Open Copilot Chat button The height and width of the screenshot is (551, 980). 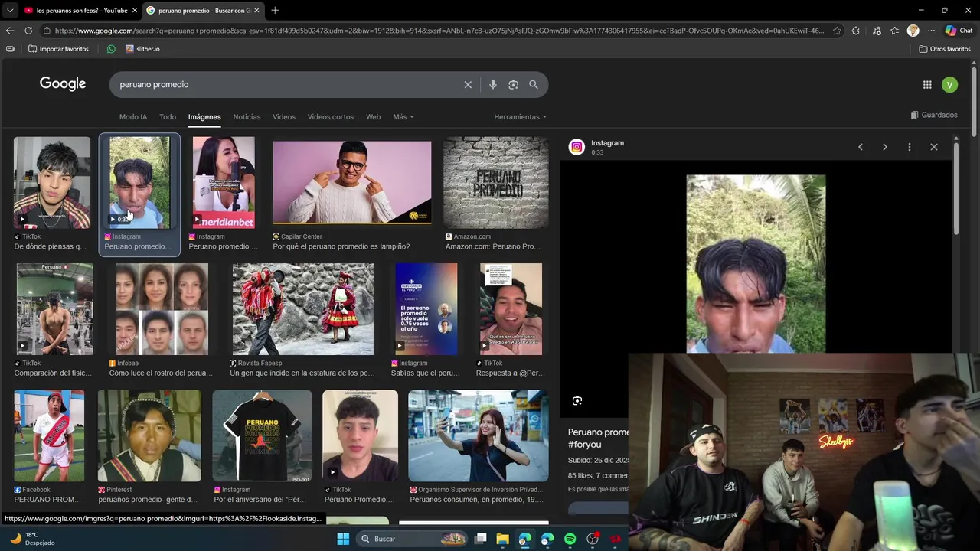(x=959, y=31)
